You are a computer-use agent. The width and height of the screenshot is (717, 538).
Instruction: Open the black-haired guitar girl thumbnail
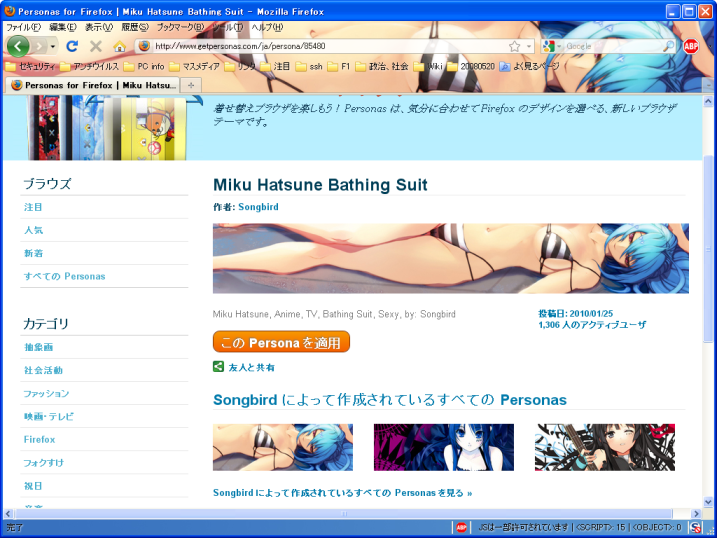pos(605,447)
